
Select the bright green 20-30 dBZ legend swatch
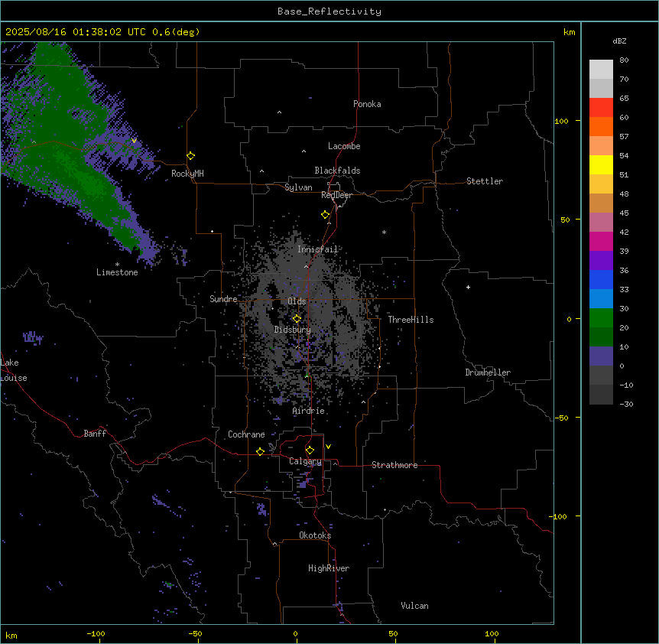[601, 318]
